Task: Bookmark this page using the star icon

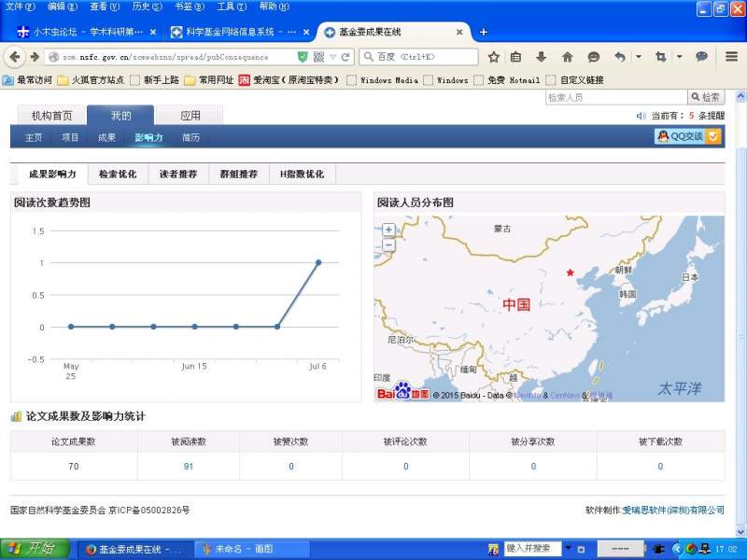Action: coord(494,57)
